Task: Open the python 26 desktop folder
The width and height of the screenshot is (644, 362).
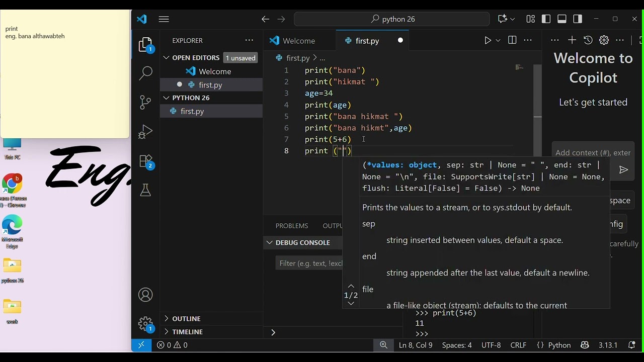Action: tap(12, 270)
